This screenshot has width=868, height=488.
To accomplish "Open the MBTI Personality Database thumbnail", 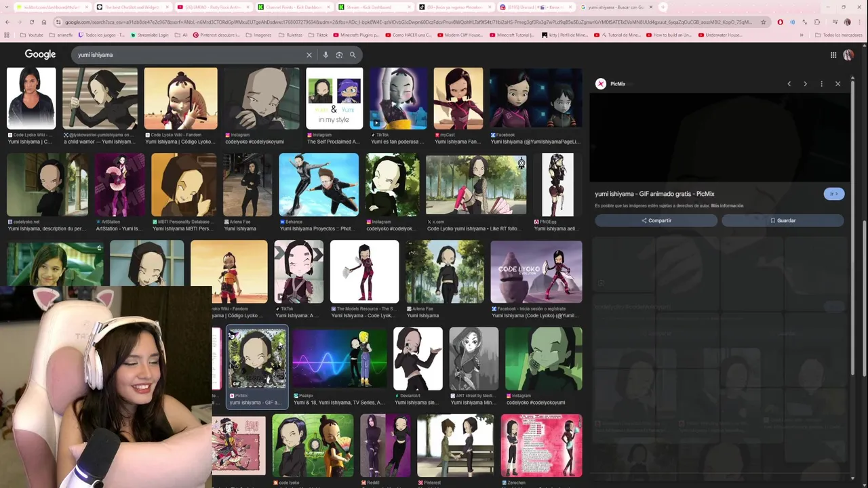I will 184,185.
